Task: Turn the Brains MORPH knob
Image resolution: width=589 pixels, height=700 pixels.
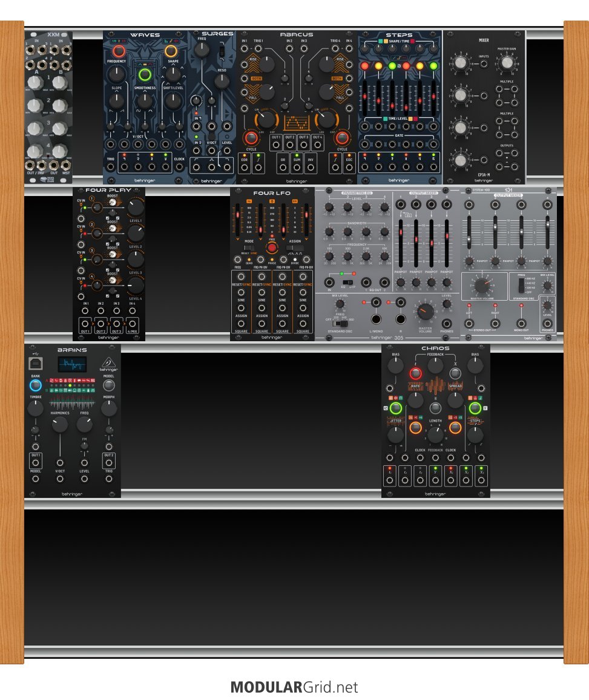Action: tap(109, 408)
